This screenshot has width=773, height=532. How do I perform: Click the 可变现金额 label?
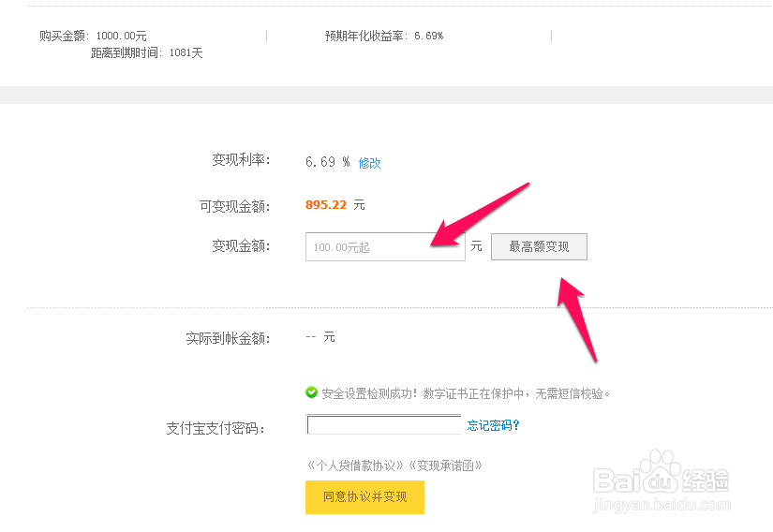coord(234,206)
